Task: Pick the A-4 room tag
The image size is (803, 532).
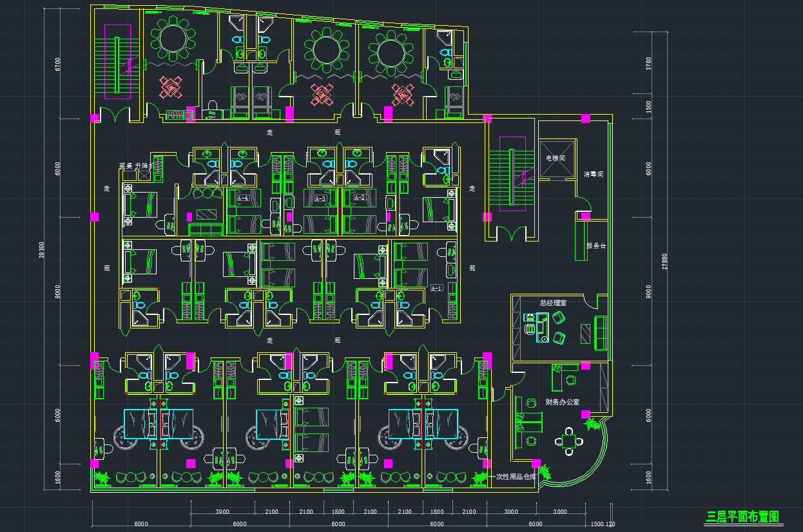Action: point(243,198)
